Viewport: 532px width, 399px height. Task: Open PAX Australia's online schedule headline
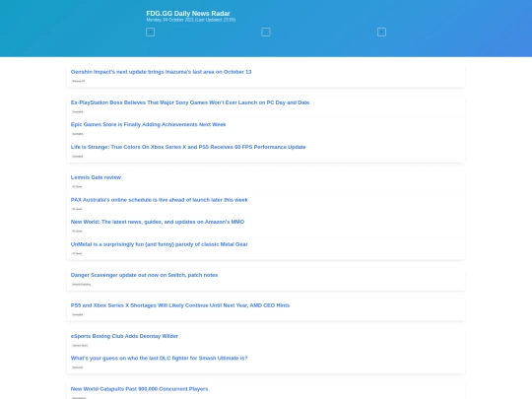pos(160,200)
